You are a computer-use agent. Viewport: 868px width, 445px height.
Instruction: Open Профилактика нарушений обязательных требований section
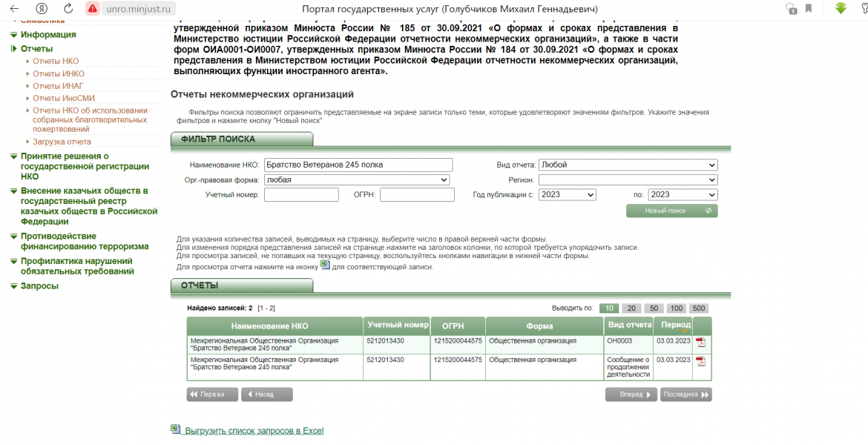pyautogui.click(x=77, y=266)
